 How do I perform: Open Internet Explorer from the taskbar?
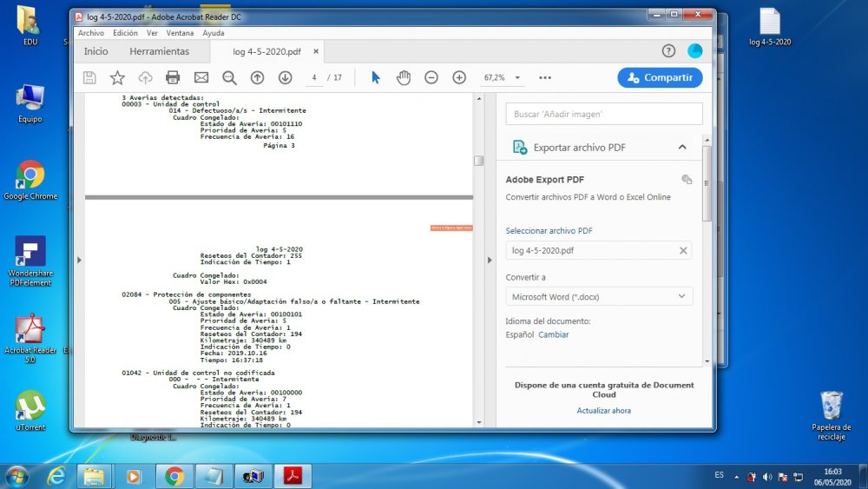[x=56, y=476]
